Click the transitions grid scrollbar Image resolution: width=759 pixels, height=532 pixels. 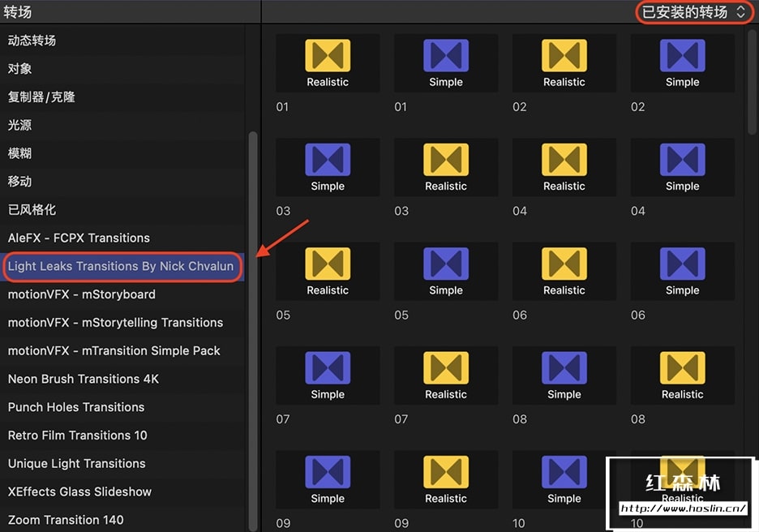pyautogui.click(x=751, y=82)
